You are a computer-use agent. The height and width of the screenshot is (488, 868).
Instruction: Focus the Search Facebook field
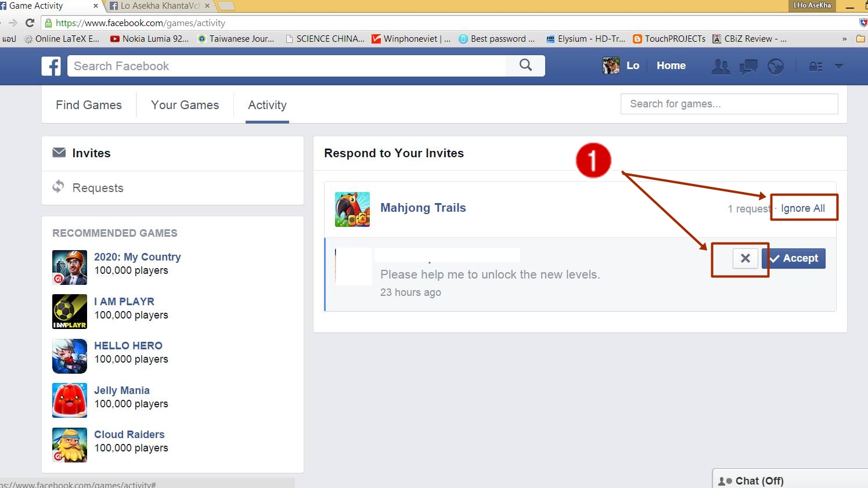point(287,66)
